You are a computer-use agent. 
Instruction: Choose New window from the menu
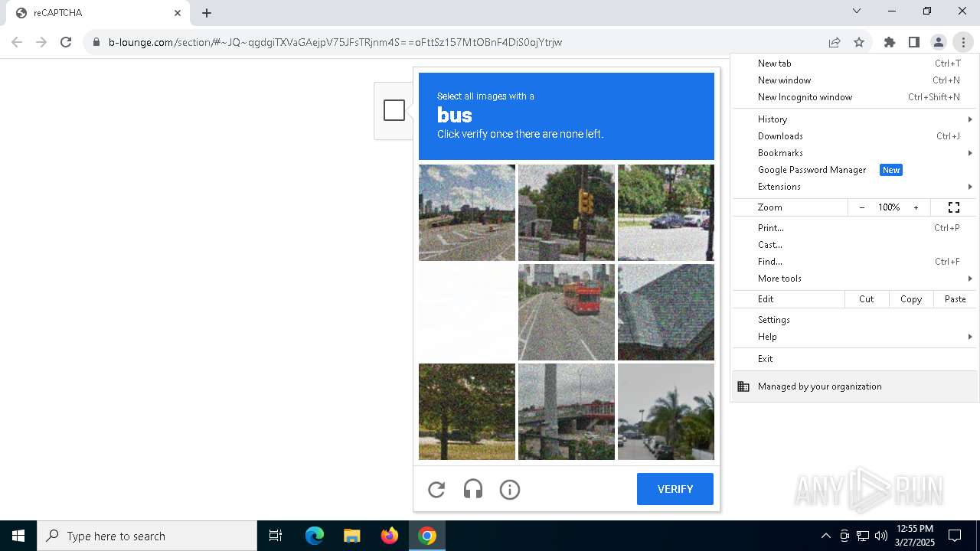(x=854, y=80)
